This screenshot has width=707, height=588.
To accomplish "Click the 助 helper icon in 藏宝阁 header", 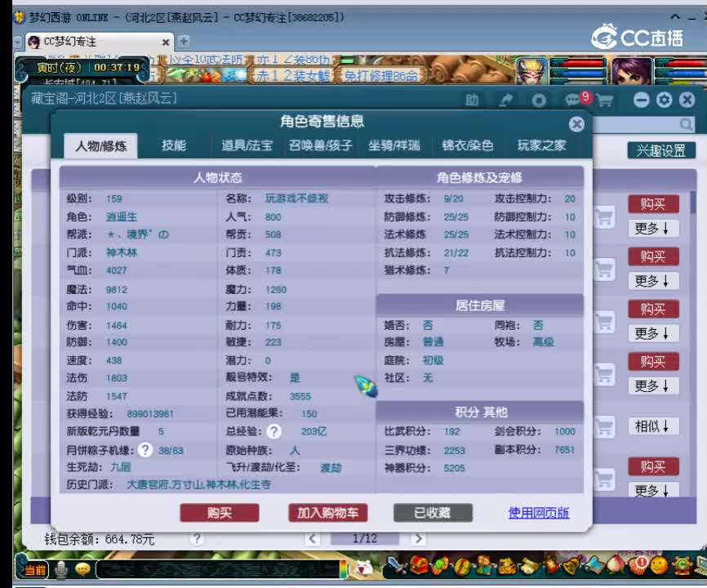I will pyautogui.click(x=472, y=100).
